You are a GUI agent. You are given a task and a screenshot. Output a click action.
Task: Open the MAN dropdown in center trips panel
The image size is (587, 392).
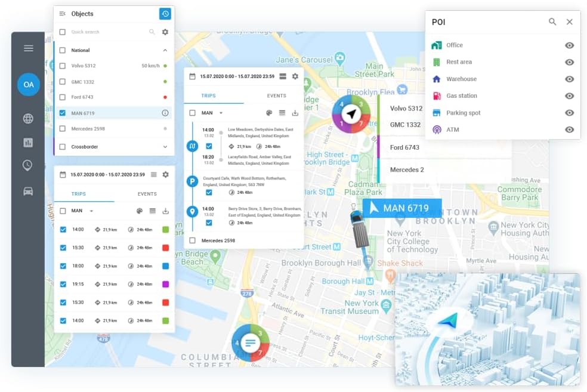pyautogui.click(x=221, y=113)
